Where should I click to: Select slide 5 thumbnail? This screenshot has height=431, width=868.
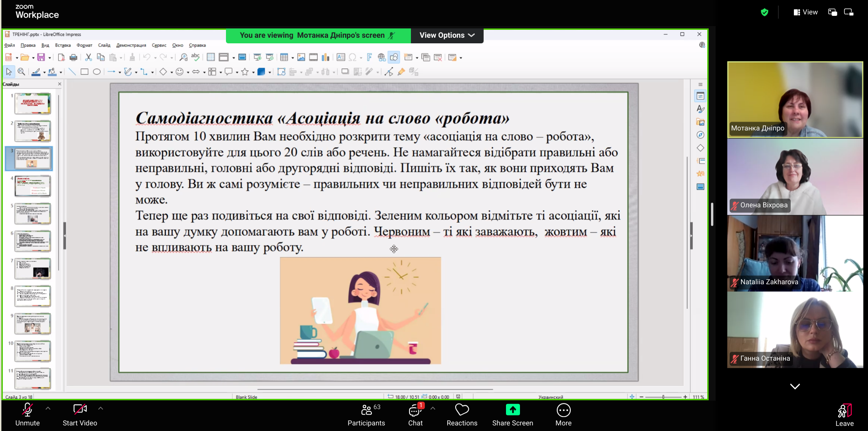tap(33, 213)
